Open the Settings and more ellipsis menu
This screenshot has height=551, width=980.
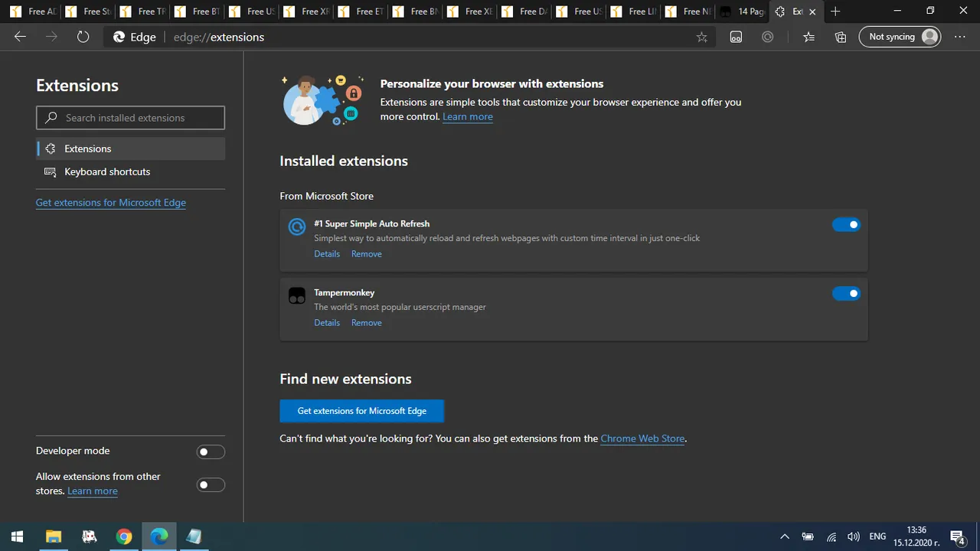960,37
